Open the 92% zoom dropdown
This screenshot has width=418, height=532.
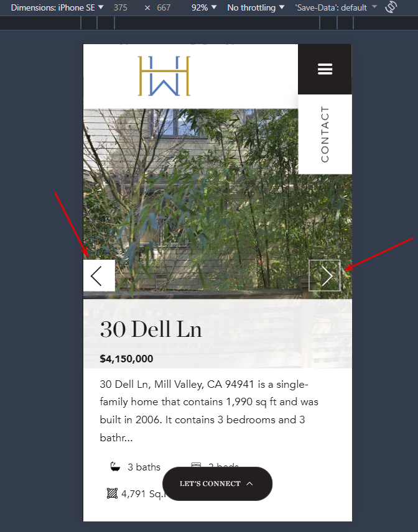pos(204,7)
